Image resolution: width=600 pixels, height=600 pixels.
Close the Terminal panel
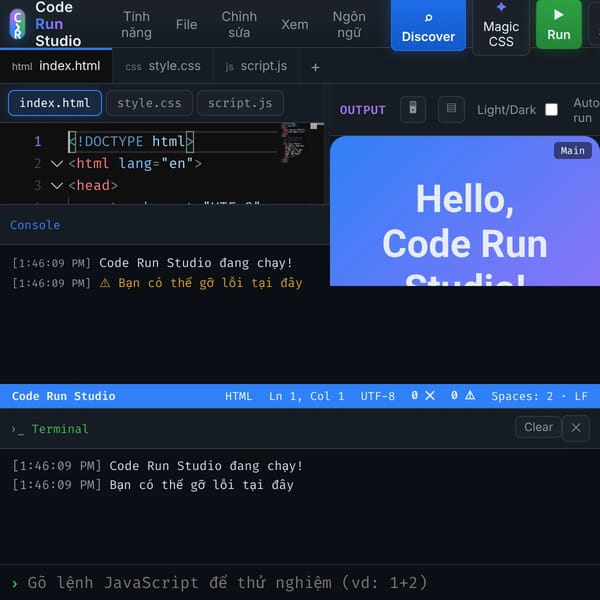(576, 427)
